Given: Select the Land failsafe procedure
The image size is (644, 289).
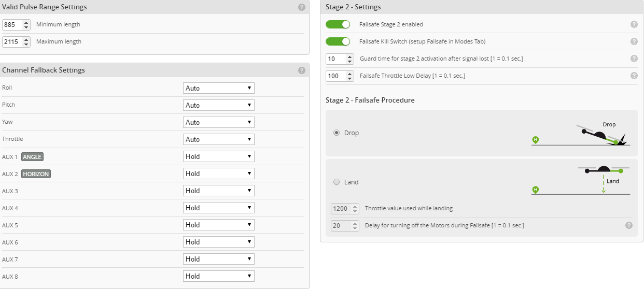Looking at the screenshot, I should (337, 182).
